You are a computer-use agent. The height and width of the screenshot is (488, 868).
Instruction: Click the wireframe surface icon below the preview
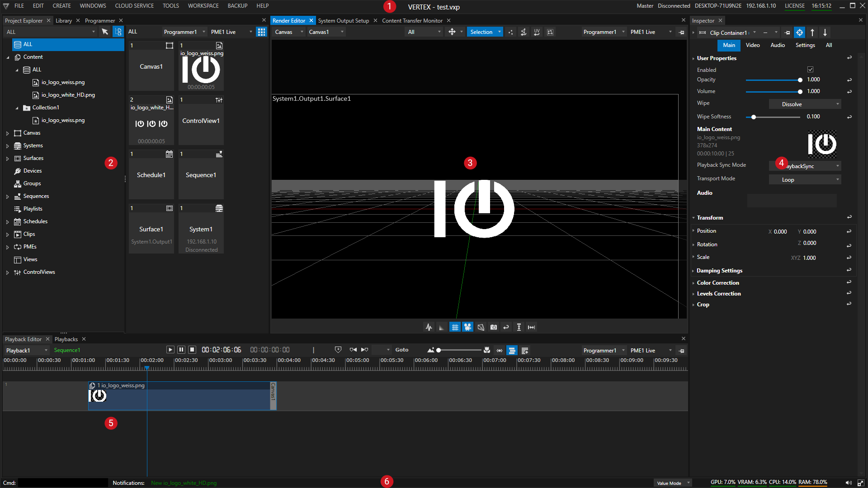[x=481, y=327]
